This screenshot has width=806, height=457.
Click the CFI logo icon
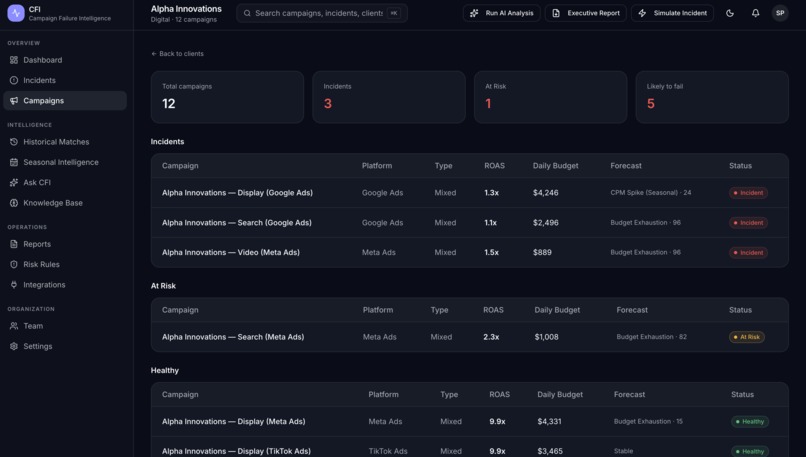15,13
